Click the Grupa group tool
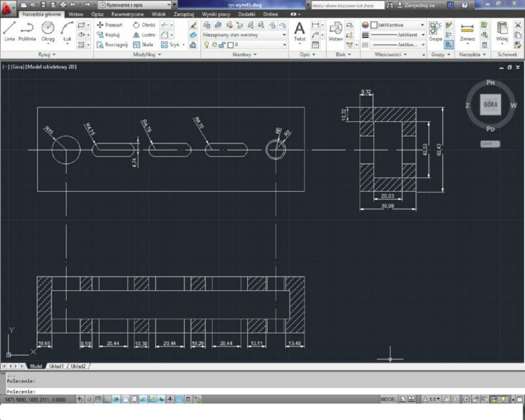This screenshot has height=420, width=525. 435,31
